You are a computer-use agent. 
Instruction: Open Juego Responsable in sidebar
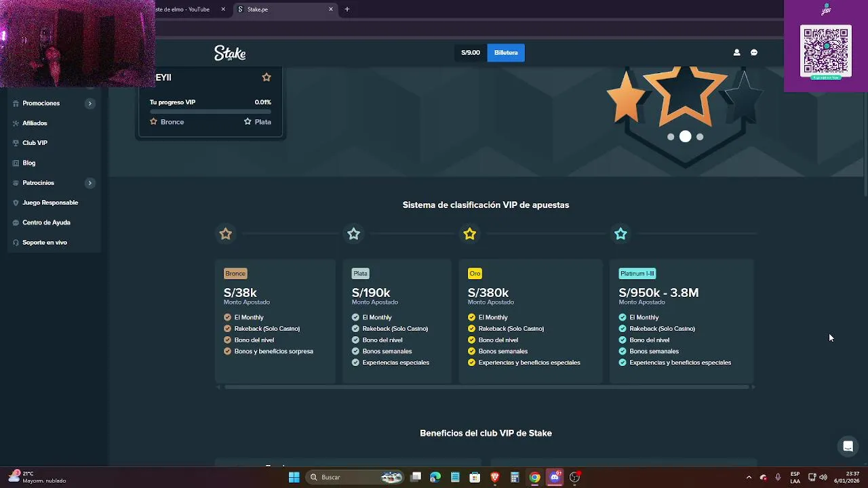(50, 203)
